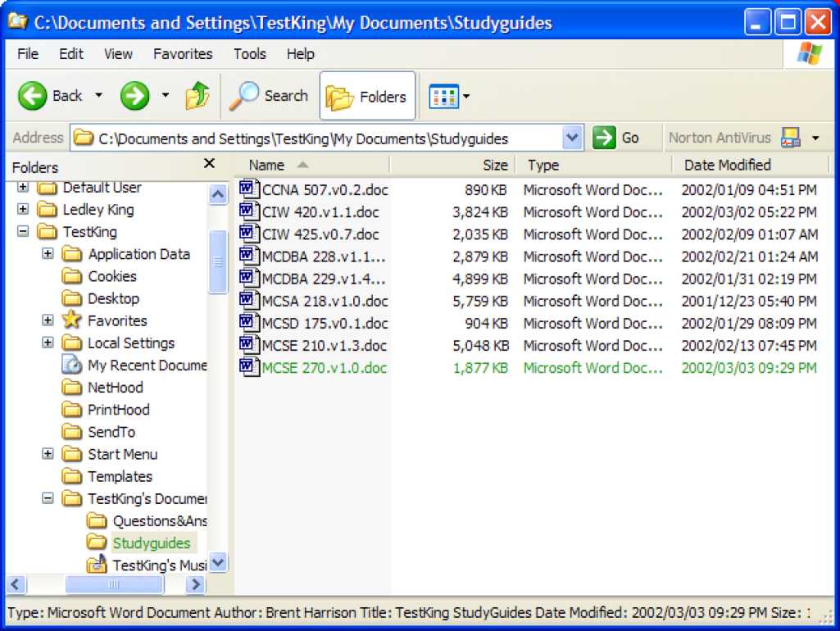Open the Back history dropdown arrow
Image resolution: width=840 pixels, height=631 pixels.
click(x=98, y=95)
